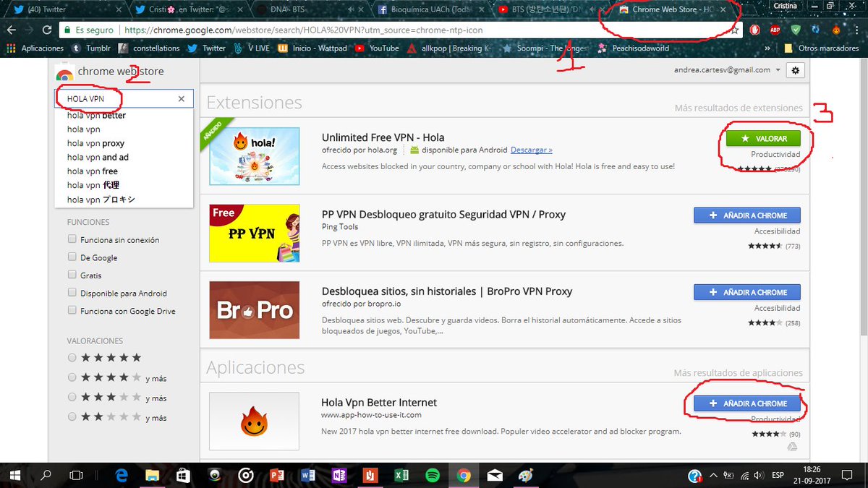
Task: Open Microsoft Edge from the taskbar
Action: coord(122,475)
